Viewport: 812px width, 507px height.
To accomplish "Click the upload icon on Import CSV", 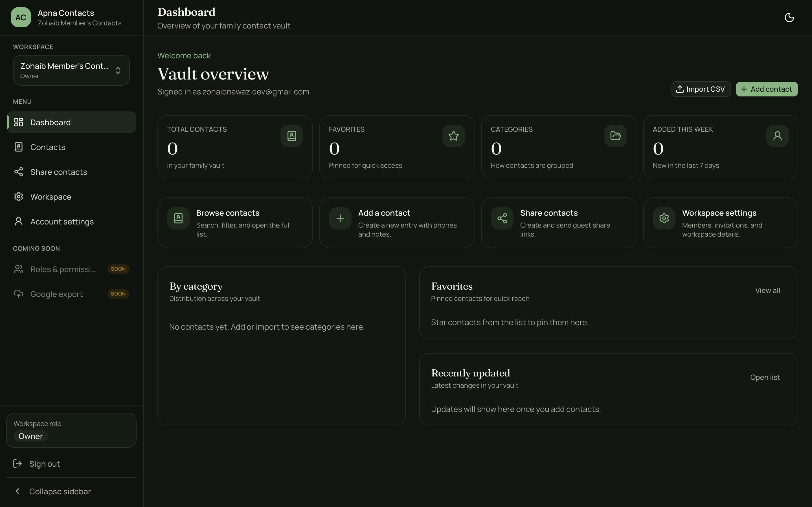I will click(x=680, y=89).
